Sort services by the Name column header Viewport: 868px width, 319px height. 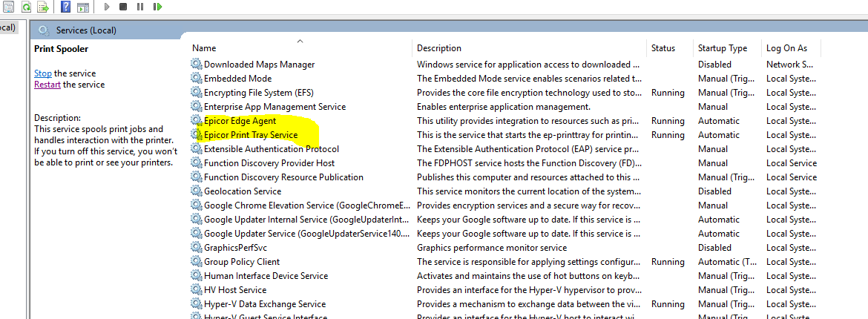pos(204,48)
